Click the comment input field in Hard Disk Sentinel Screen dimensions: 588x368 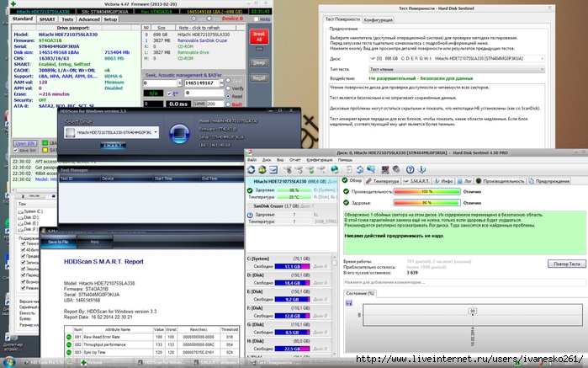coord(464,282)
